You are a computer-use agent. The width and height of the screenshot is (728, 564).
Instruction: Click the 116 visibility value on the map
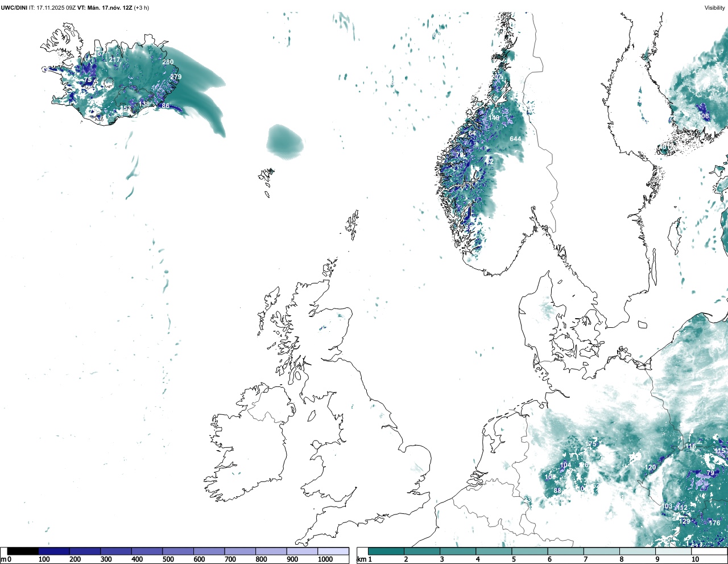[x=690, y=447]
